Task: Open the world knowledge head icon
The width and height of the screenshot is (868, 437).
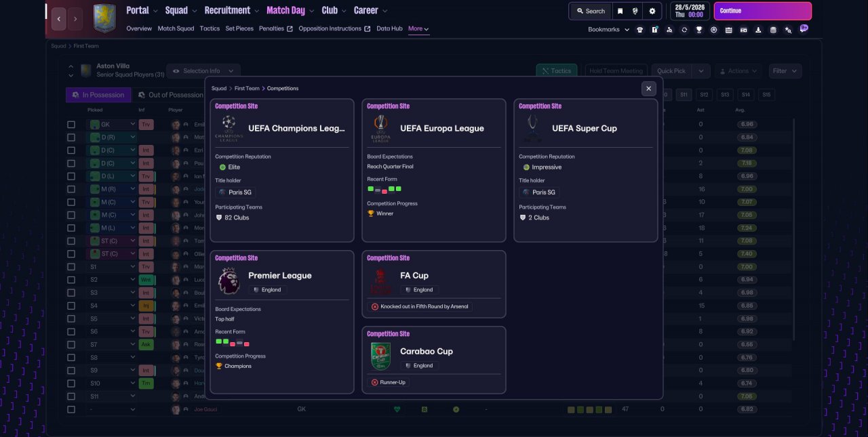Action: tap(635, 11)
